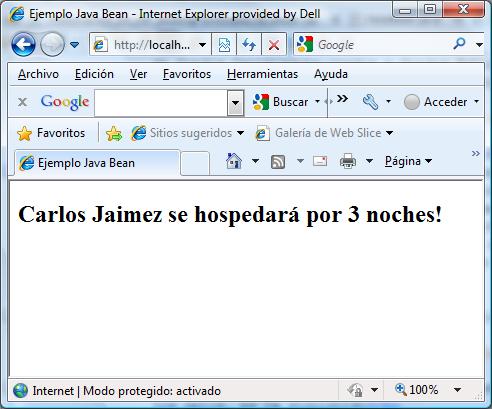Click the compatibility view icon
492x409 pixels.
click(x=224, y=44)
